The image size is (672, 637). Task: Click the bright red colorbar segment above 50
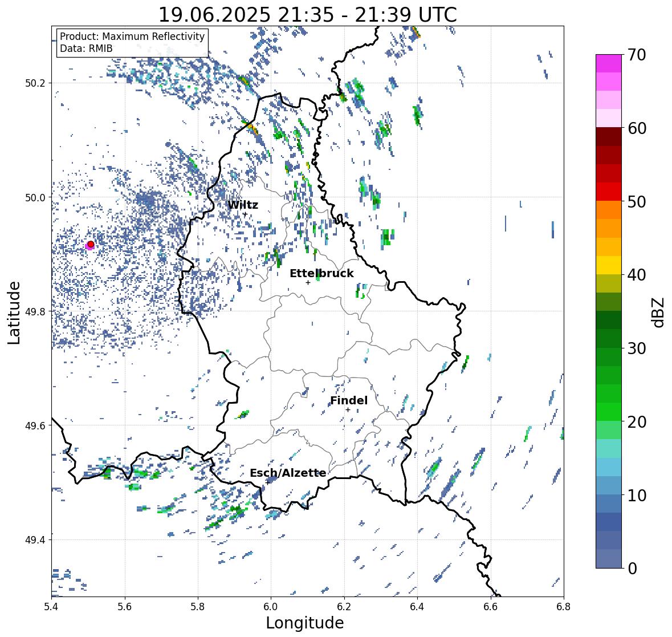tap(609, 192)
